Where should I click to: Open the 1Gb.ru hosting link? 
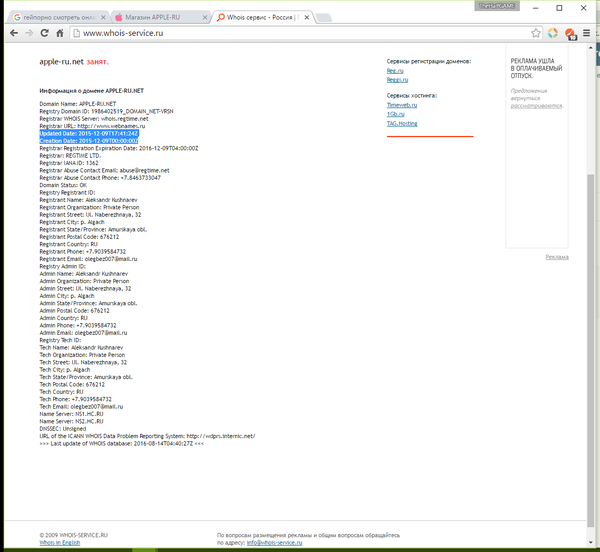tap(397, 112)
